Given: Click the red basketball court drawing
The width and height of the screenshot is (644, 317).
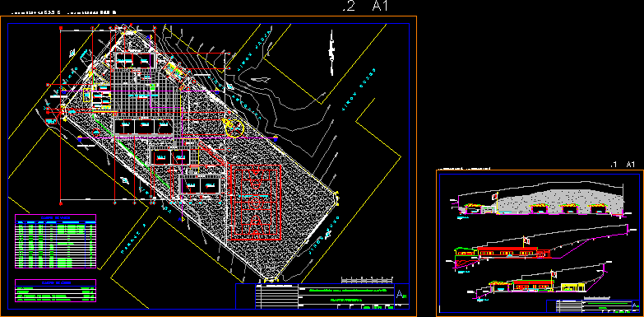Looking at the screenshot, I should (256, 202).
